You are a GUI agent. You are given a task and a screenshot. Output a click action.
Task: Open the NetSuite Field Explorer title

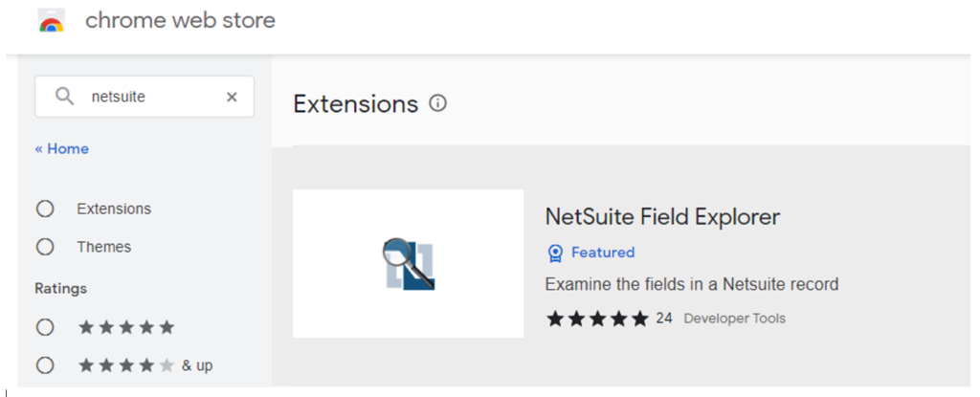(x=662, y=217)
